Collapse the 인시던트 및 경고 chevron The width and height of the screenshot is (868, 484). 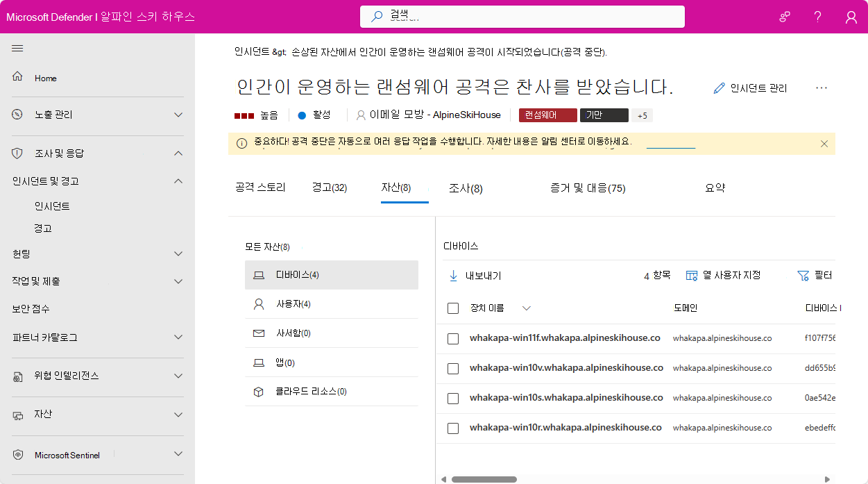click(x=178, y=181)
